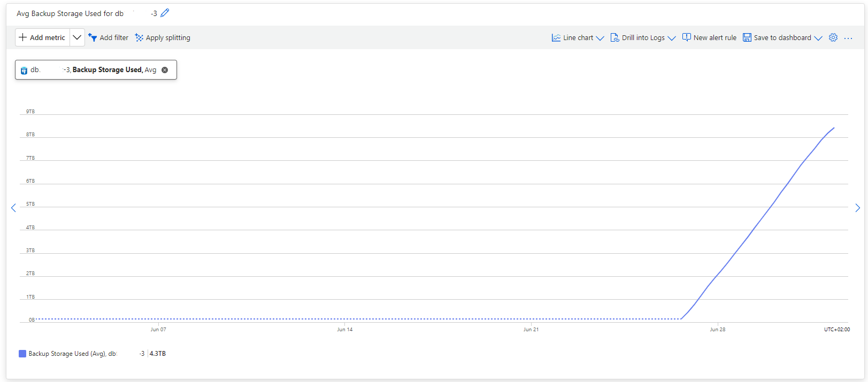Screen dimensions: 868x382
Task: Click the Add filter funnel icon
Action: pos(93,37)
